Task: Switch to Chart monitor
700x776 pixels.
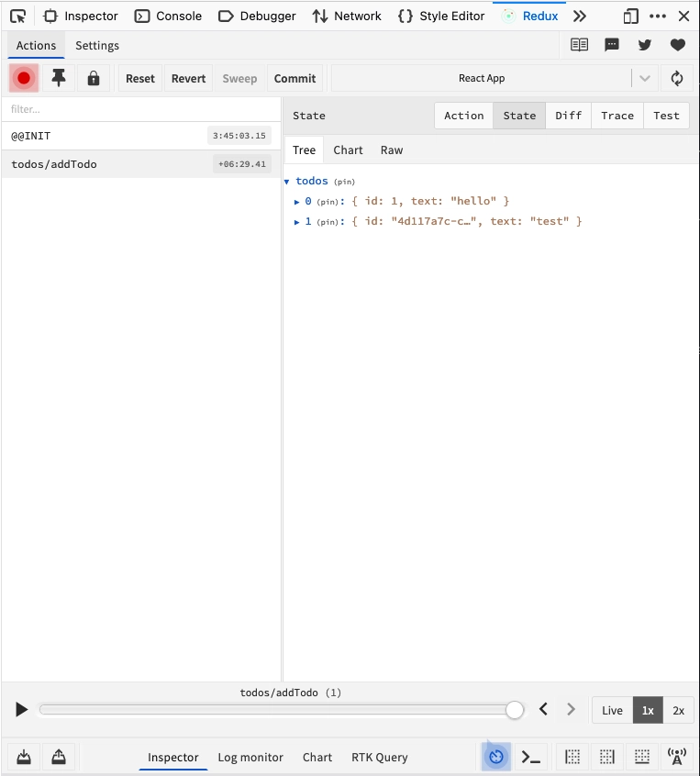Action: pos(317,757)
